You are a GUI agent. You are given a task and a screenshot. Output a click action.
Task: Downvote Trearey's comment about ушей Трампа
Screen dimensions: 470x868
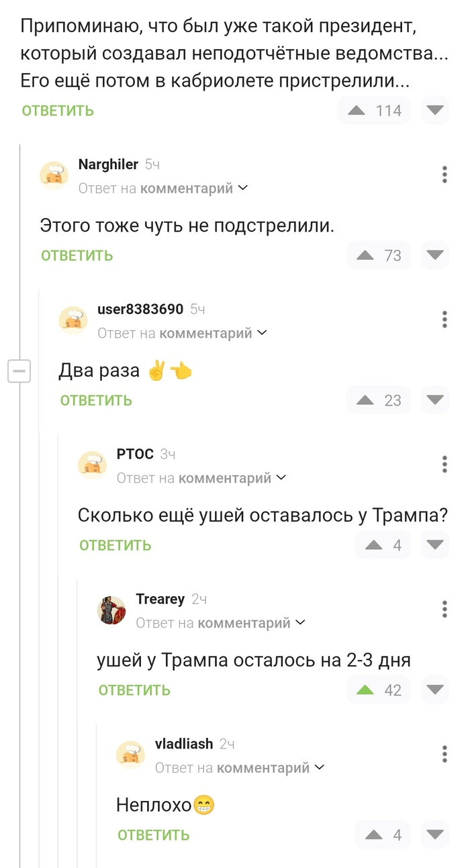(435, 689)
